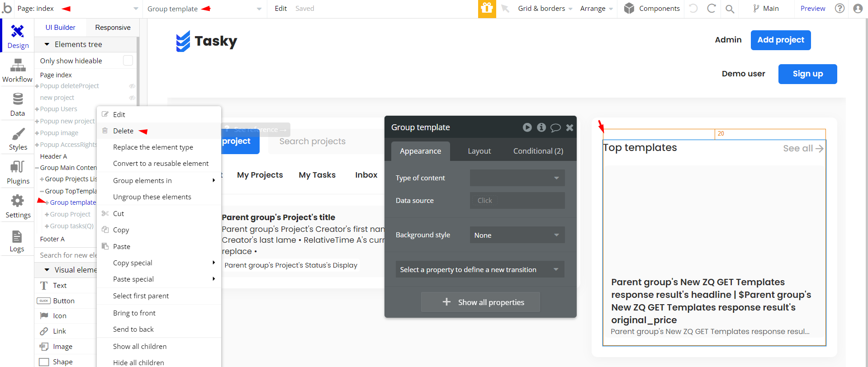Open the Components cube menu
Image resolution: width=868 pixels, height=367 pixels.
[x=651, y=8]
